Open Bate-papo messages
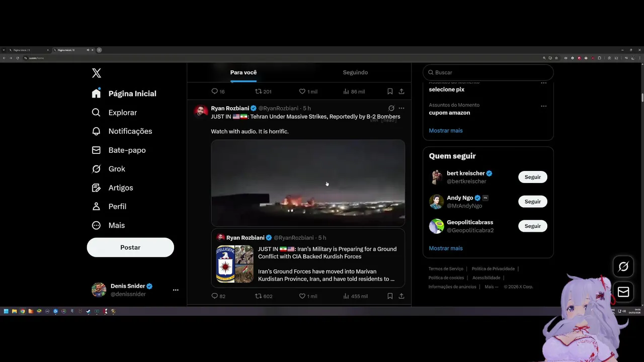Screen dimensions: 644x362 (119, 150)
